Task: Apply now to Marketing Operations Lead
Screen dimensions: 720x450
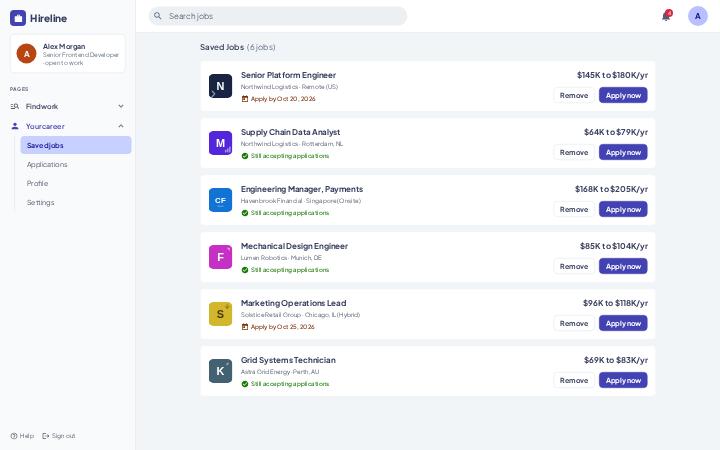Action: 623,323
